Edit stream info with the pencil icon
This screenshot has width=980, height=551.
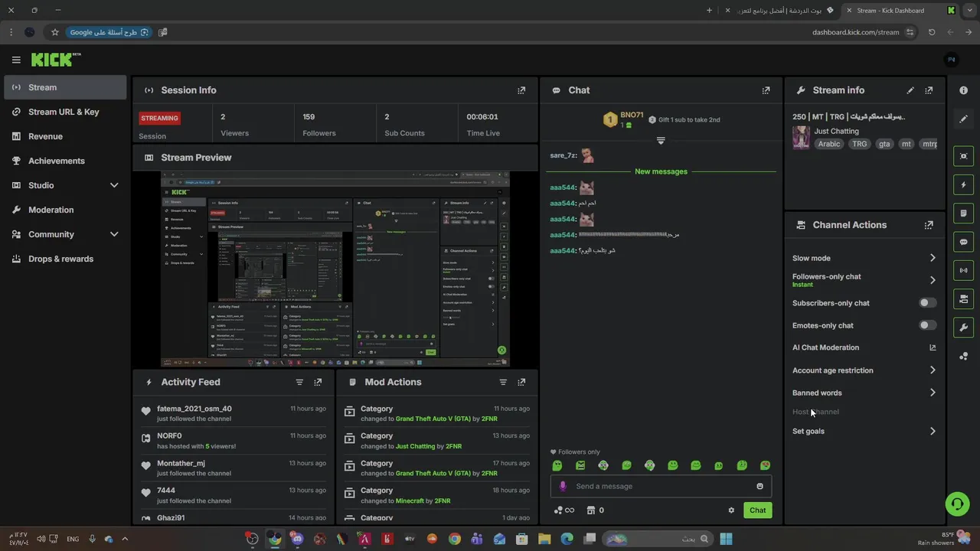[910, 90]
